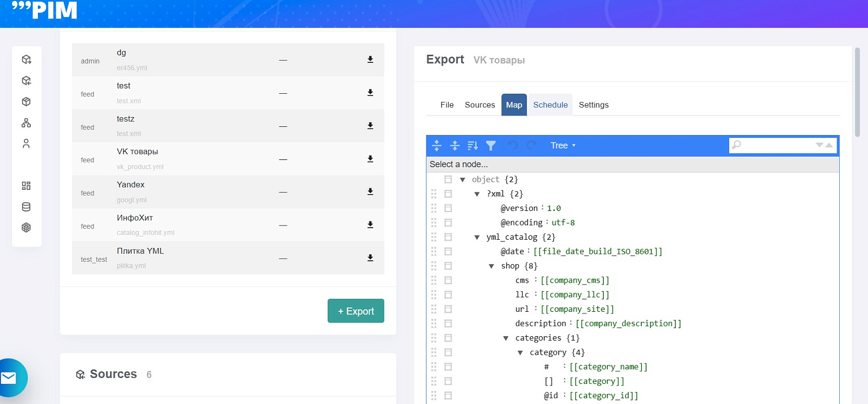Open the Tree mode dropdown
Image resolution: width=868 pixels, height=404 pixels.
(x=563, y=145)
